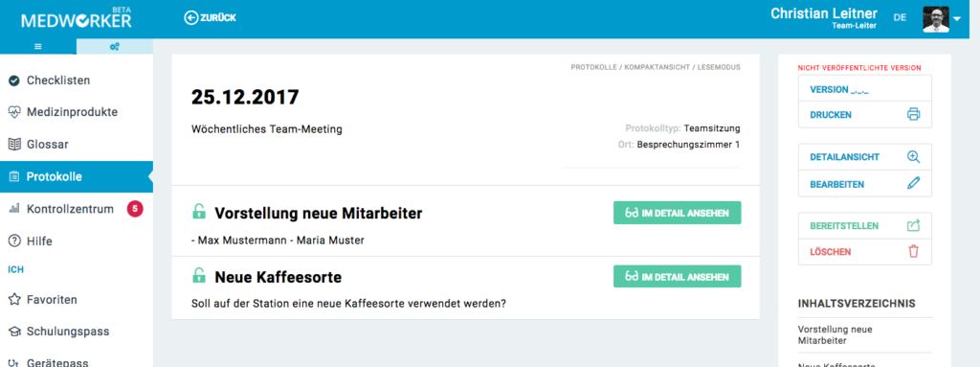Click the Team-Leiter role label
Screen dimensions: 980x367
[855, 26]
